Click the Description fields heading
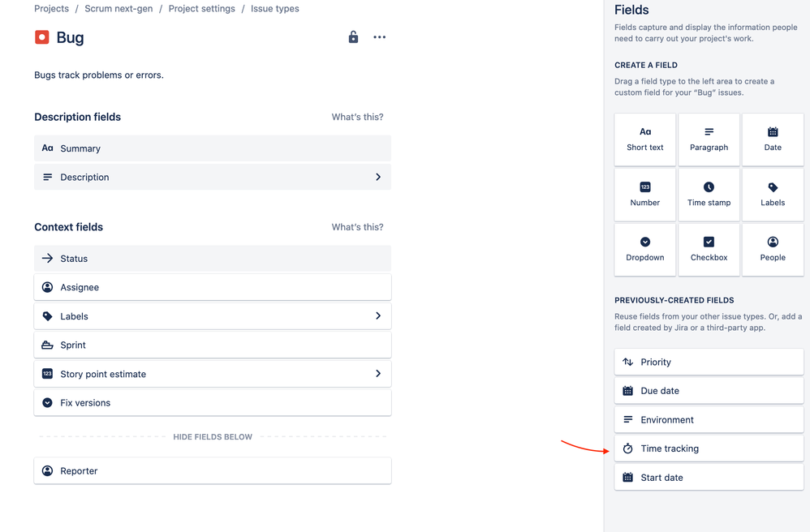Viewport: 810px width, 532px height. (x=77, y=117)
